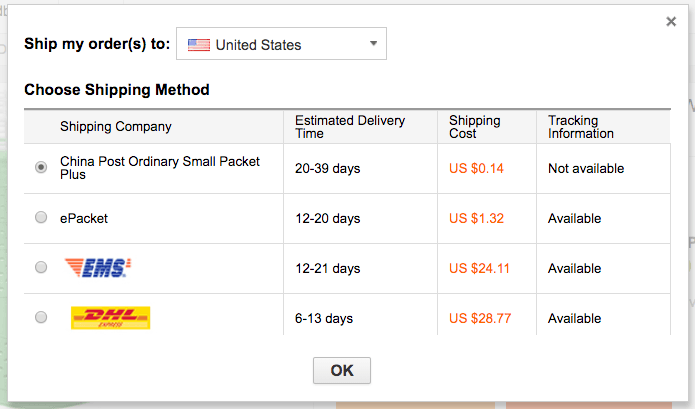Viewport: 695px width, 409px height.
Task: Click the US $28.77 DHL cost
Action: tap(480, 318)
